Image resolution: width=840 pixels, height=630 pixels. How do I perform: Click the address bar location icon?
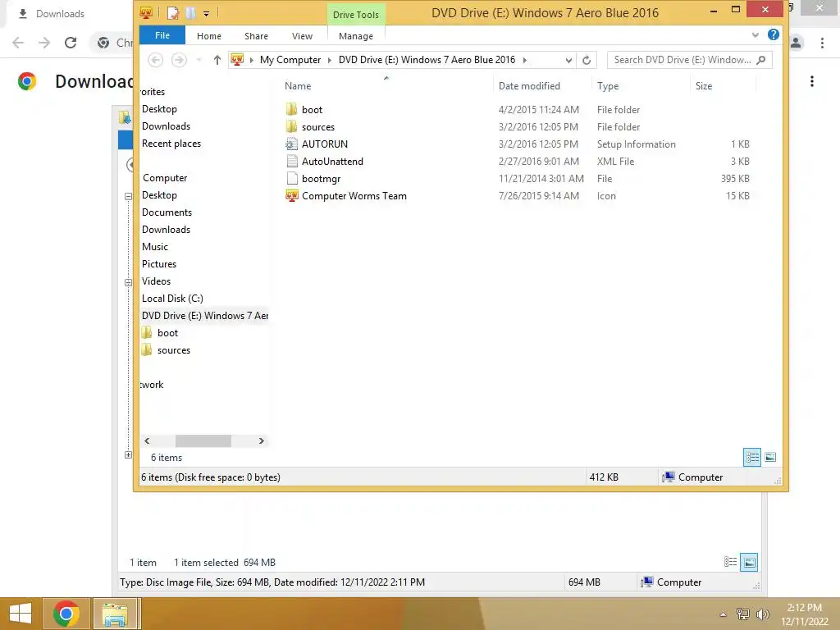(237, 59)
